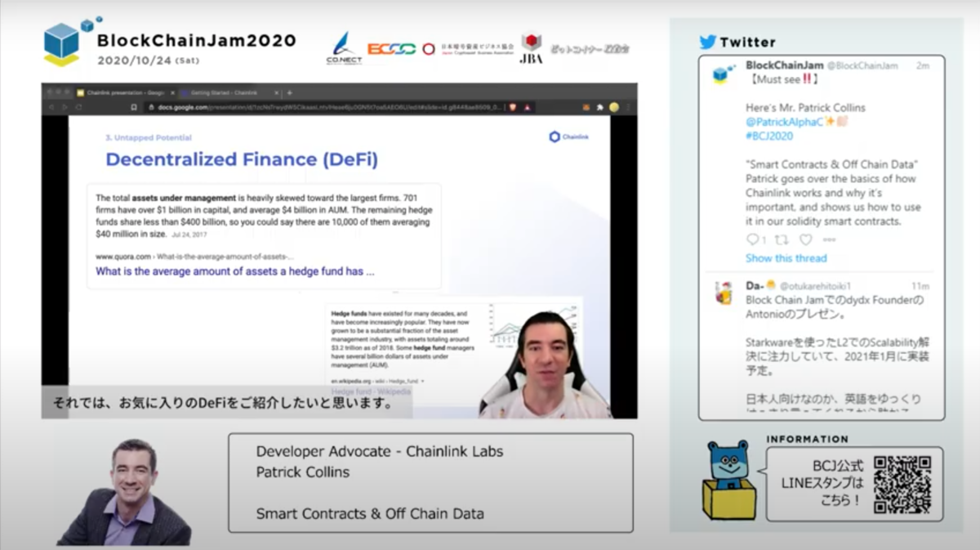Click the reply icon under the BlockChainJam tweet
This screenshot has height=550, width=980.
click(753, 239)
